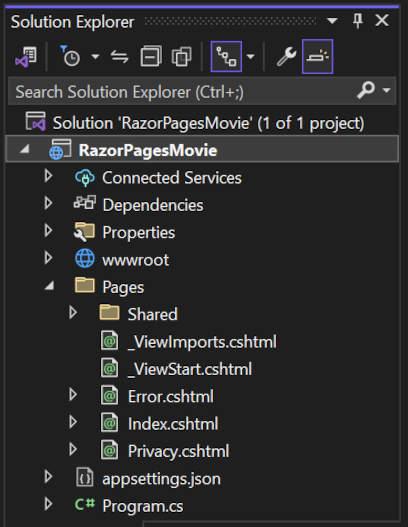Image resolution: width=408 pixels, height=527 pixels.
Task: Click the Collapse All toolbar icon
Action: [x=151, y=56]
